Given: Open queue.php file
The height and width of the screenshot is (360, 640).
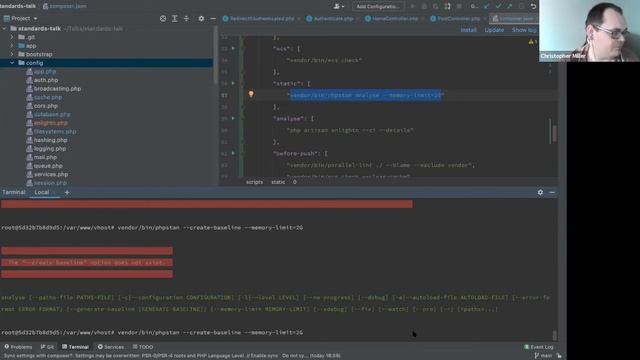Looking at the screenshot, I should point(48,166).
